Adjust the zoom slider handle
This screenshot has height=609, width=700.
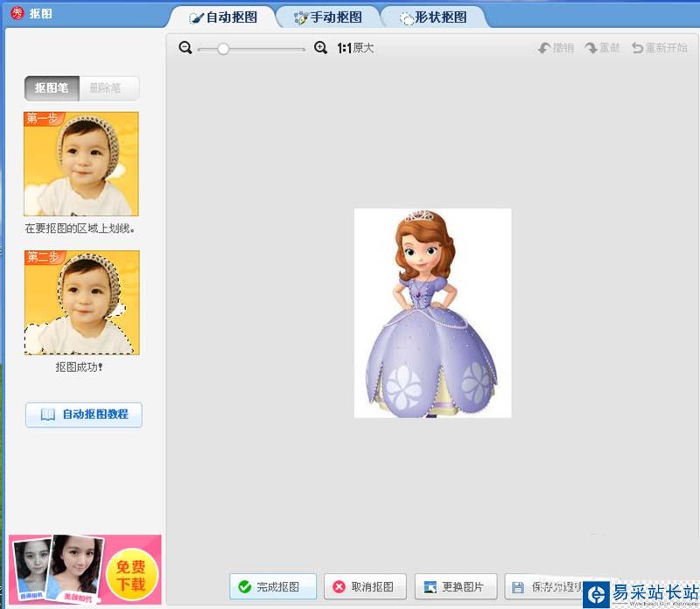click(x=223, y=49)
